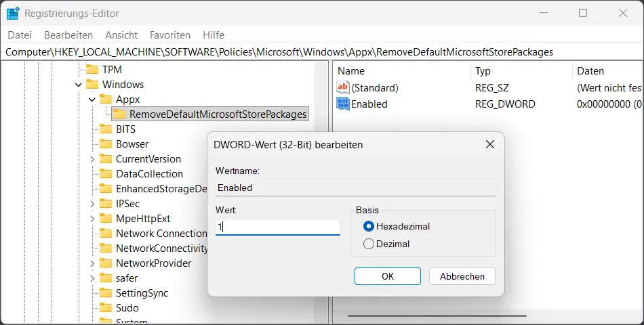
Task: Select the Dezimal radio button
Action: click(x=369, y=244)
